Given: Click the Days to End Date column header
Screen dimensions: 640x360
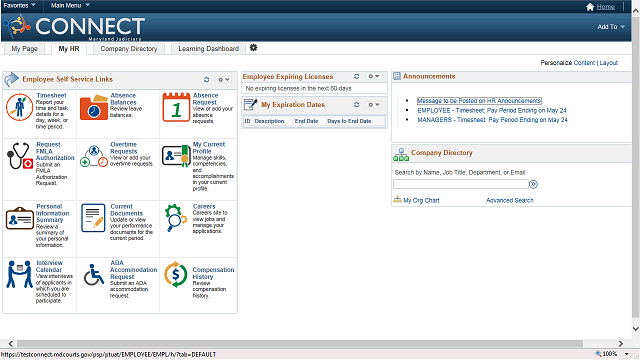Looking at the screenshot, I should [349, 121].
